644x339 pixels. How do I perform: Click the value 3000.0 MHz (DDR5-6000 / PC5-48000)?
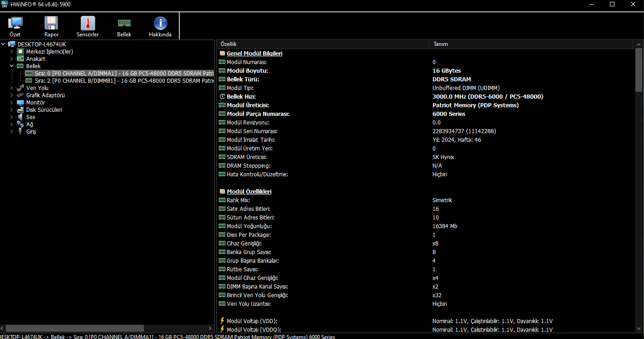coord(488,97)
